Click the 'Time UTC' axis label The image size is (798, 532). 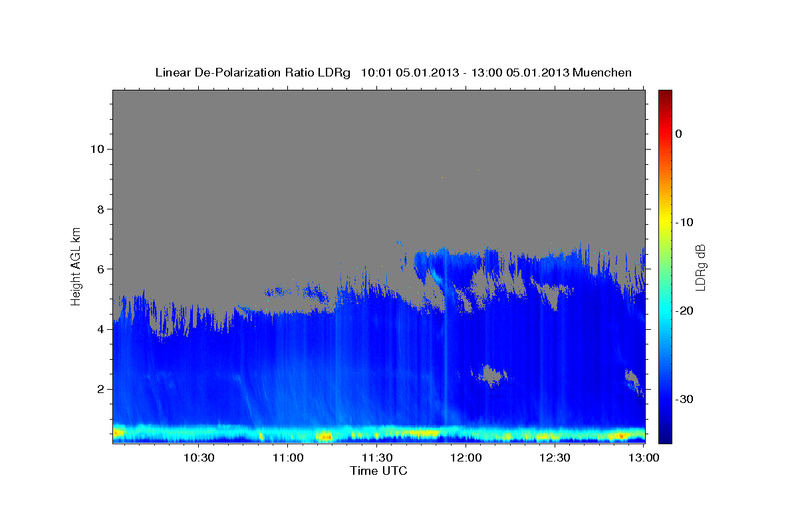tap(378, 471)
